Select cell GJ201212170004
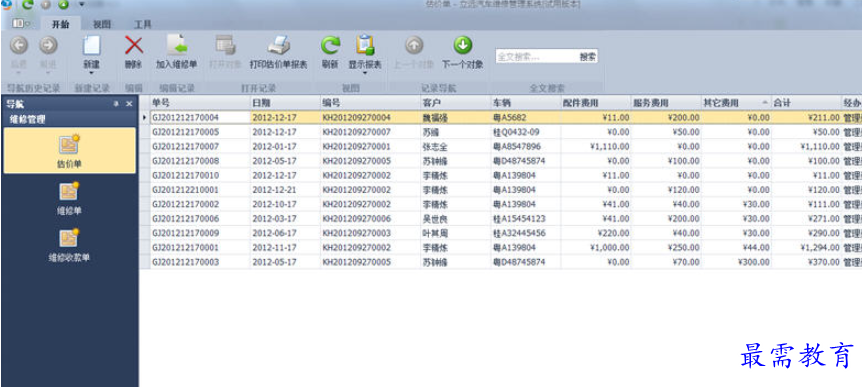The width and height of the screenshot is (862, 387). coord(200,118)
